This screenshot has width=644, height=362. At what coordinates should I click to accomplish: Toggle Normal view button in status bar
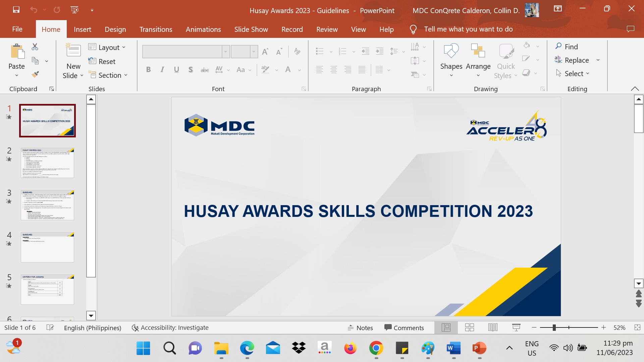[x=446, y=327]
